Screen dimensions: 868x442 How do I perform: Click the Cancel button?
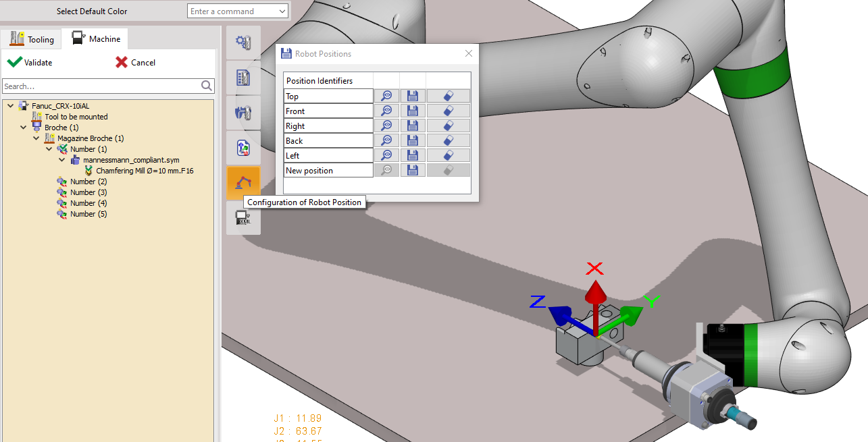click(x=141, y=62)
